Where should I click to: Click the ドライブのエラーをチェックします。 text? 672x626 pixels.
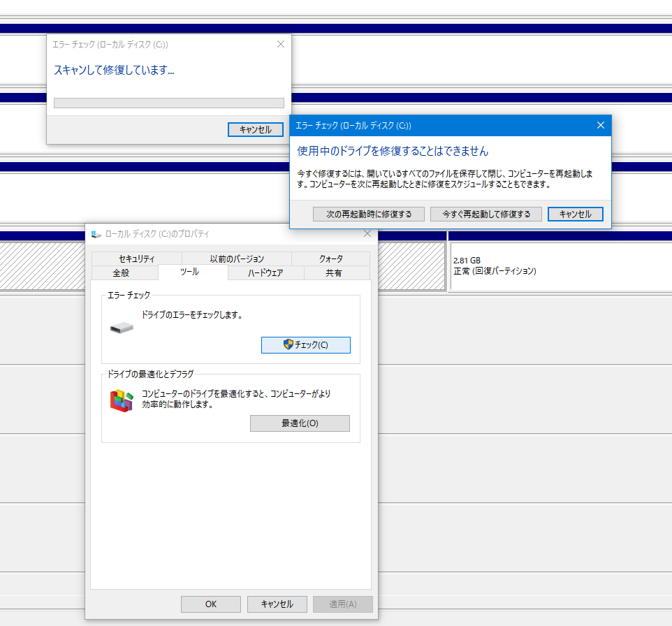pos(192,315)
